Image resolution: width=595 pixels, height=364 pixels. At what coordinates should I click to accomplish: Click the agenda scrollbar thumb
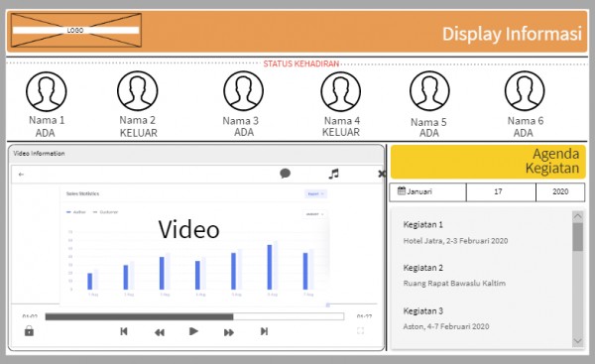click(x=577, y=237)
